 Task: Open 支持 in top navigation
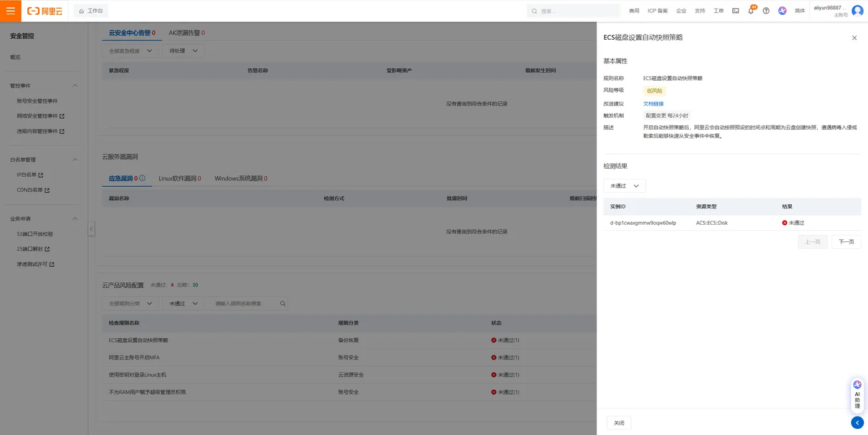pyautogui.click(x=700, y=11)
